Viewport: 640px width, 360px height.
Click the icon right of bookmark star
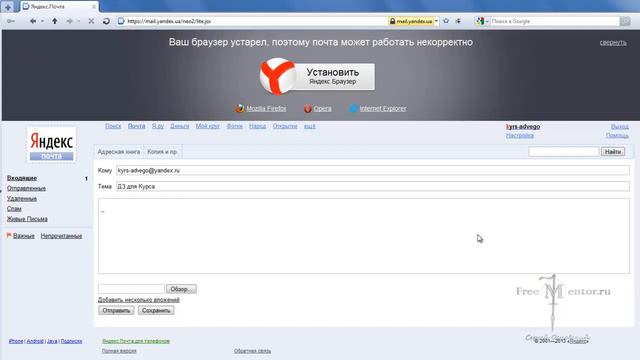[458, 21]
